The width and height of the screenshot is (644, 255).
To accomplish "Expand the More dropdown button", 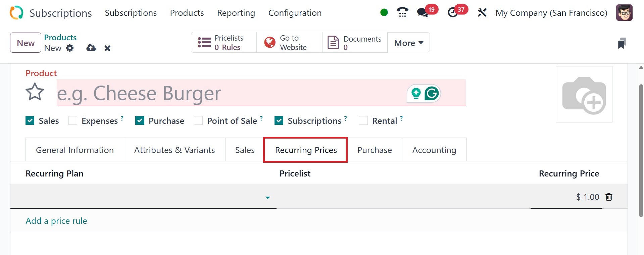I will pos(408,43).
